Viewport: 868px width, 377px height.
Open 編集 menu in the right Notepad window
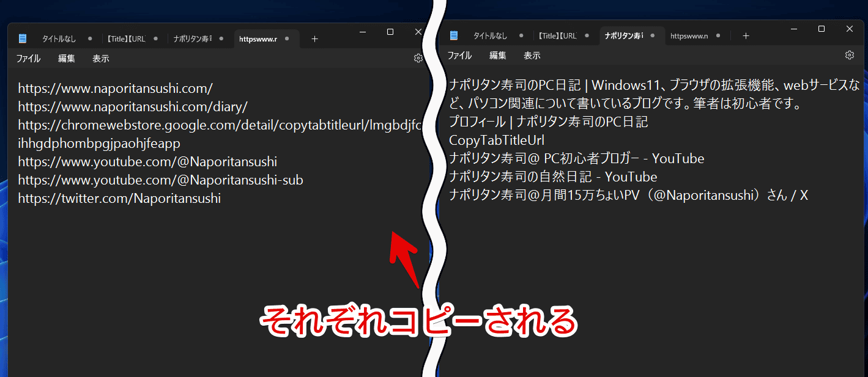(x=498, y=56)
